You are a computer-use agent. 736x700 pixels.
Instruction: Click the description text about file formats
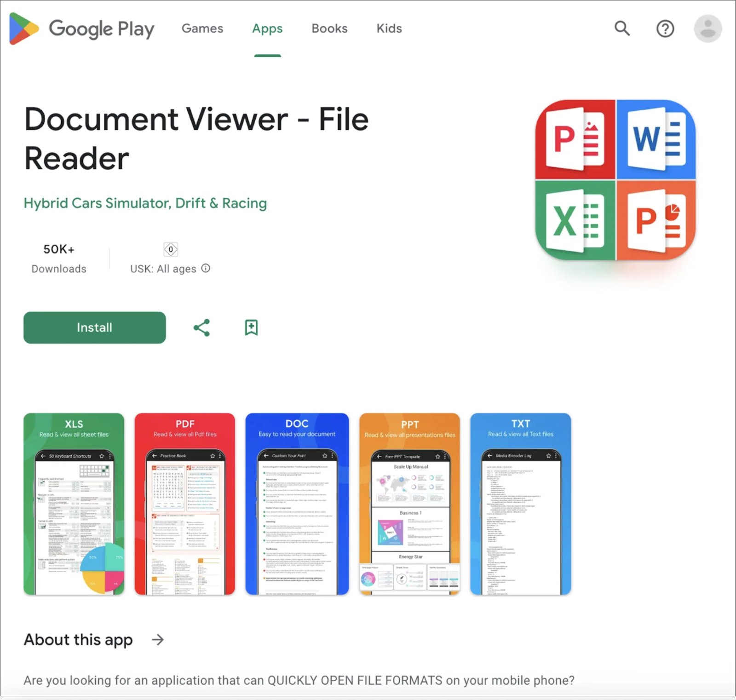299,680
